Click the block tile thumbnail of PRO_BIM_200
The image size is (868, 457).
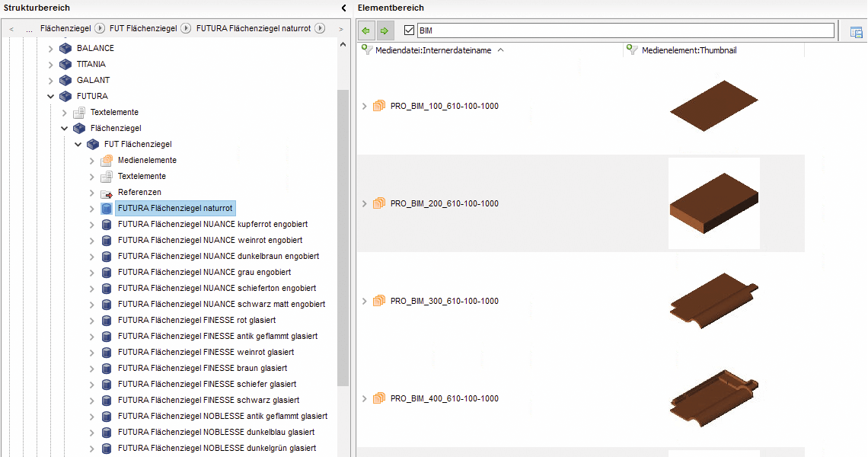pyautogui.click(x=714, y=203)
